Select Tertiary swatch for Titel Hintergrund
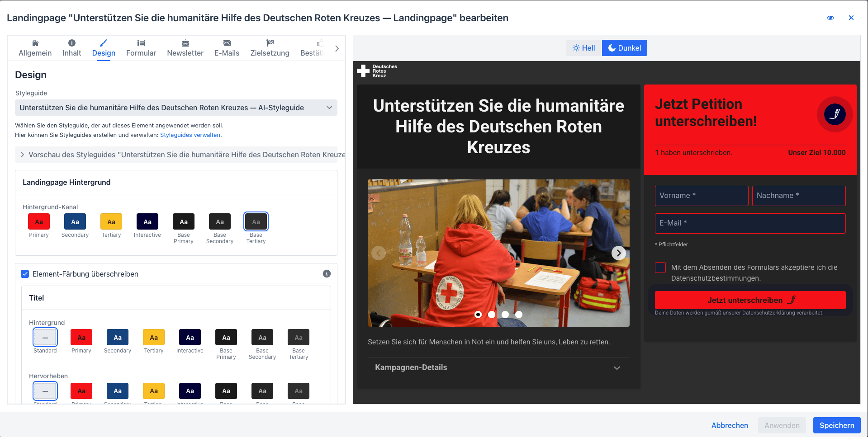868x437 pixels. click(154, 338)
